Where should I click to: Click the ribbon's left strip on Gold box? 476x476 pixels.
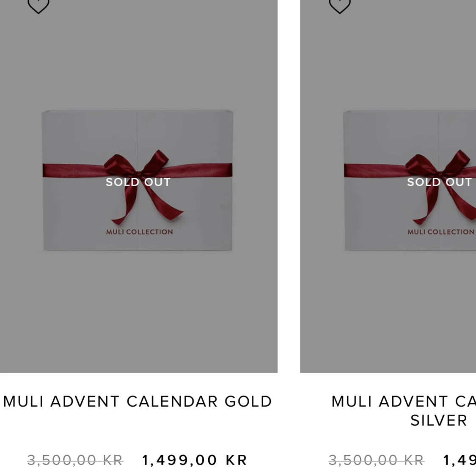click(x=74, y=171)
